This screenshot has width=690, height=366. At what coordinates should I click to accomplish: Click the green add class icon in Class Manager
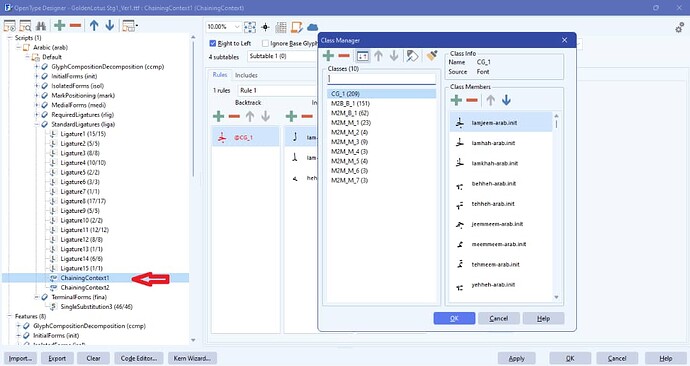click(328, 56)
